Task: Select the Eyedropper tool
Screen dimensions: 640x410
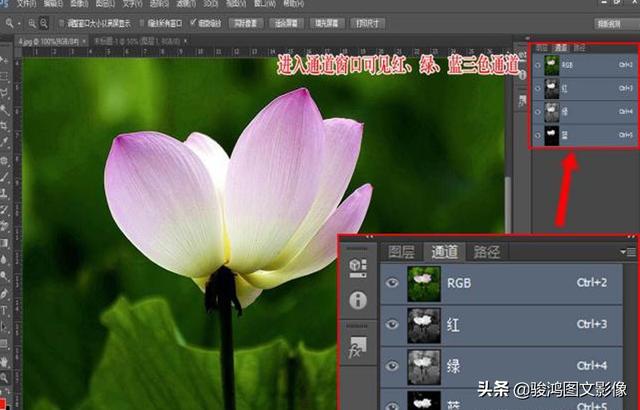Action: click(x=4, y=142)
